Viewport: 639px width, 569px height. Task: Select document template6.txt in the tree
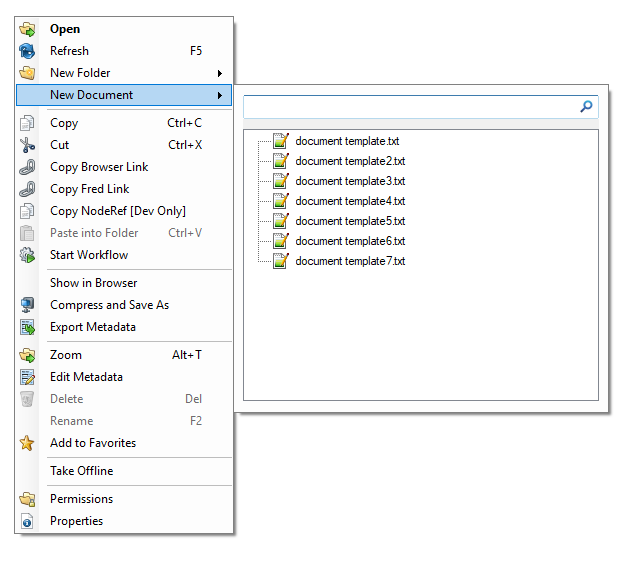click(350, 241)
